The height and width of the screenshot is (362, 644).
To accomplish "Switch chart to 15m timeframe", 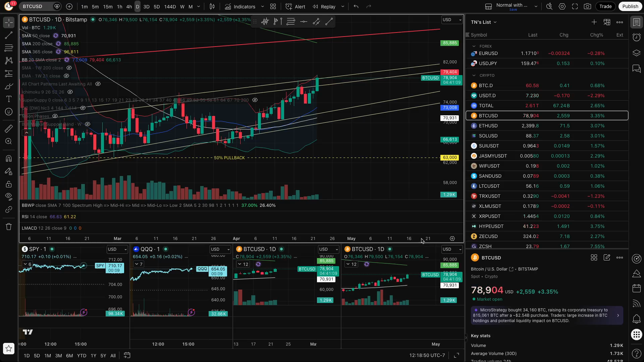I will pyautogui.click(x=108, y=6).
